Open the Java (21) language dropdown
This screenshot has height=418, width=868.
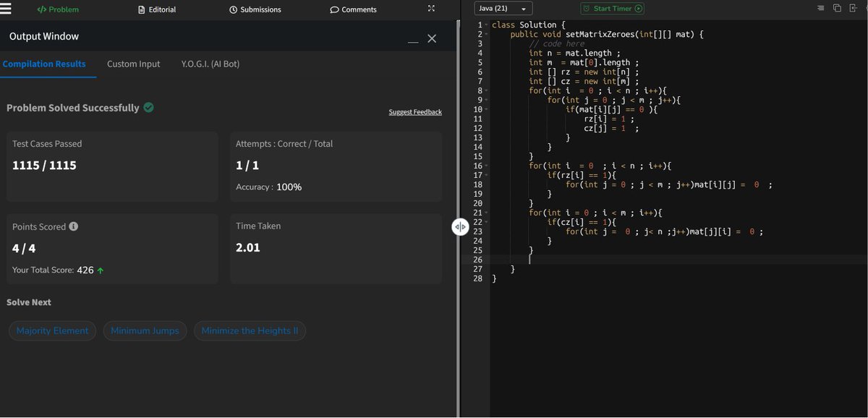pos(503,9)
